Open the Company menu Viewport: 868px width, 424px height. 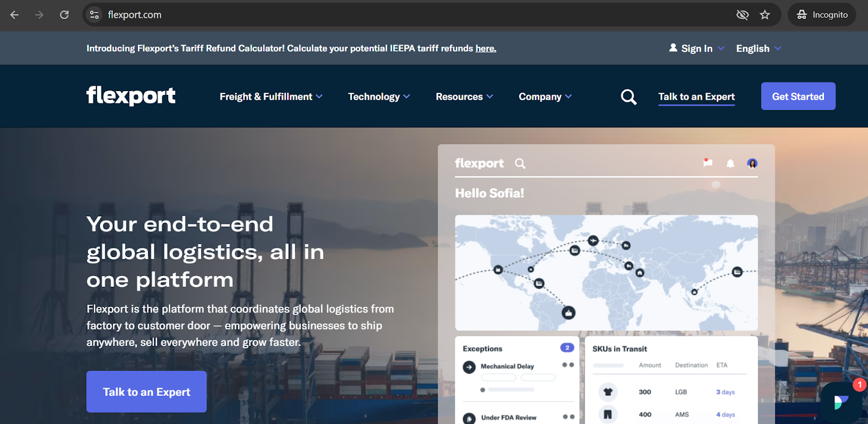pos(545,97)
